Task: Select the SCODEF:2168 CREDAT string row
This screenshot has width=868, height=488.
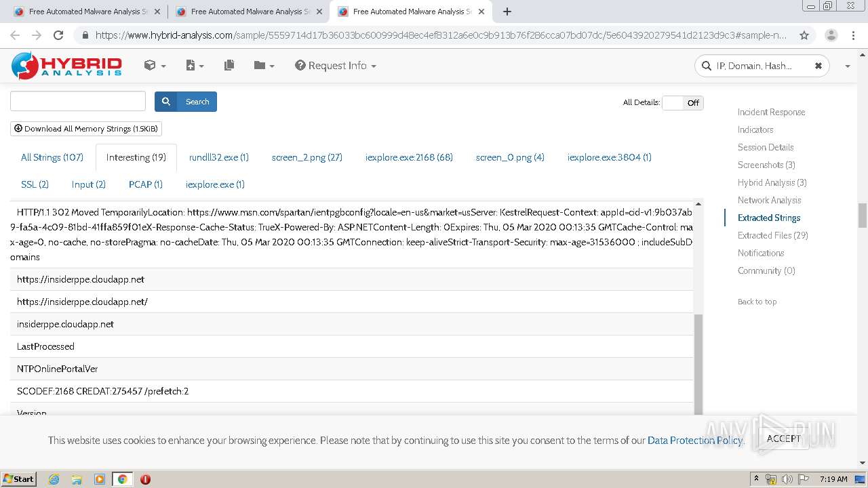Action: pos(352,391)
